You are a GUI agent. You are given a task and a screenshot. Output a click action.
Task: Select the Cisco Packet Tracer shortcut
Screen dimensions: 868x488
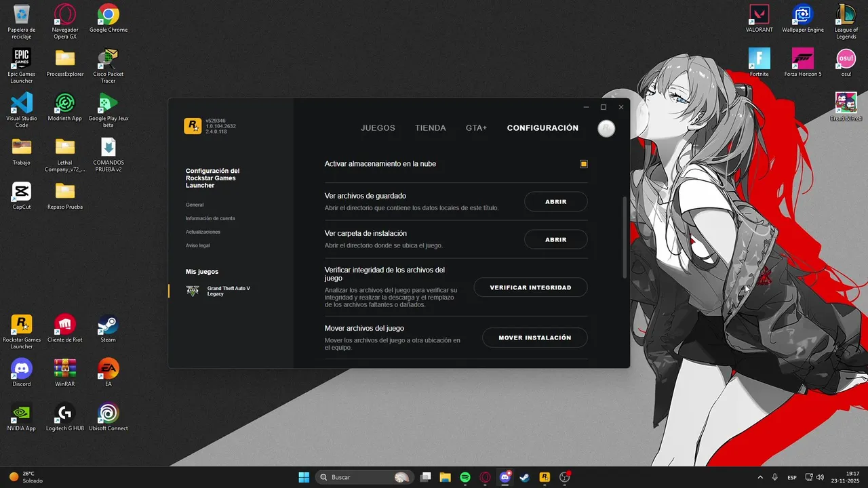point(108,66)
